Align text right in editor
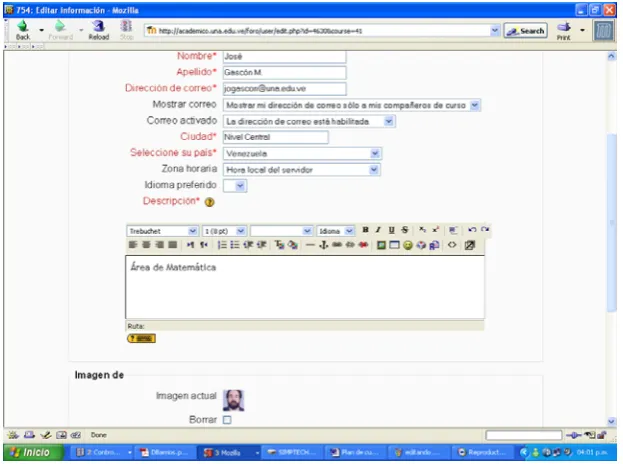The image size is (623, 464). 159,245
